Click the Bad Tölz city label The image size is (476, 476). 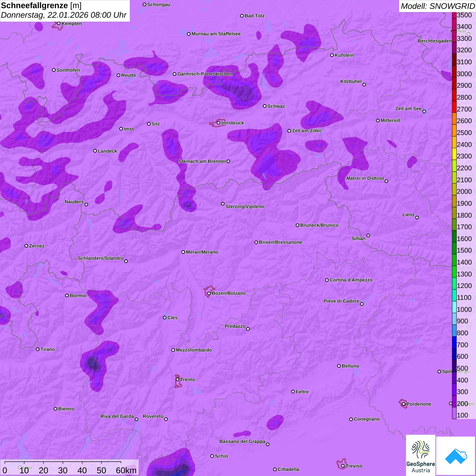point(254,16)
